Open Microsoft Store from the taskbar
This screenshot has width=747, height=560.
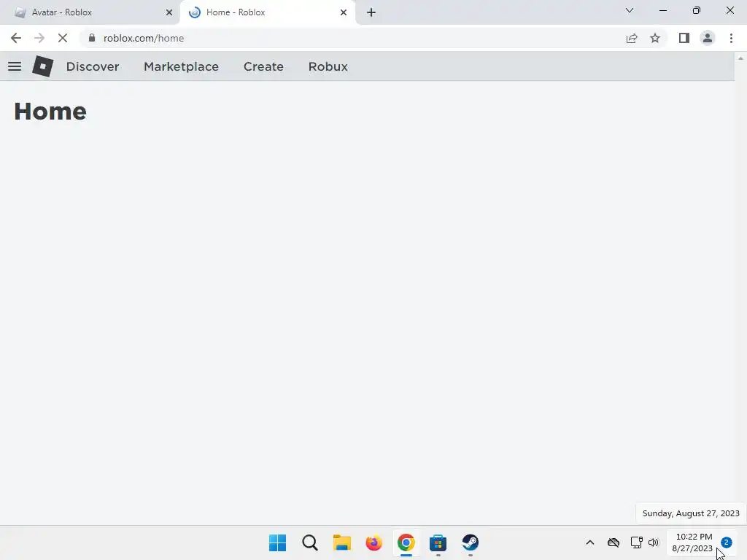(438, 542)
